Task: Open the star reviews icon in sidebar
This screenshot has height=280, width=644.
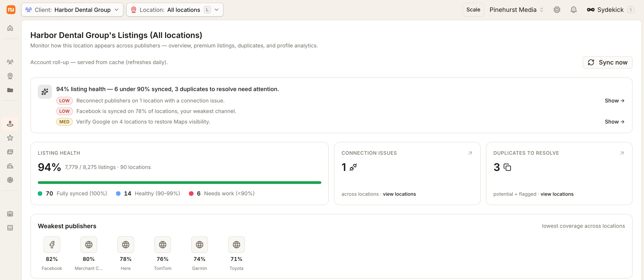Action: coord(10,138)
